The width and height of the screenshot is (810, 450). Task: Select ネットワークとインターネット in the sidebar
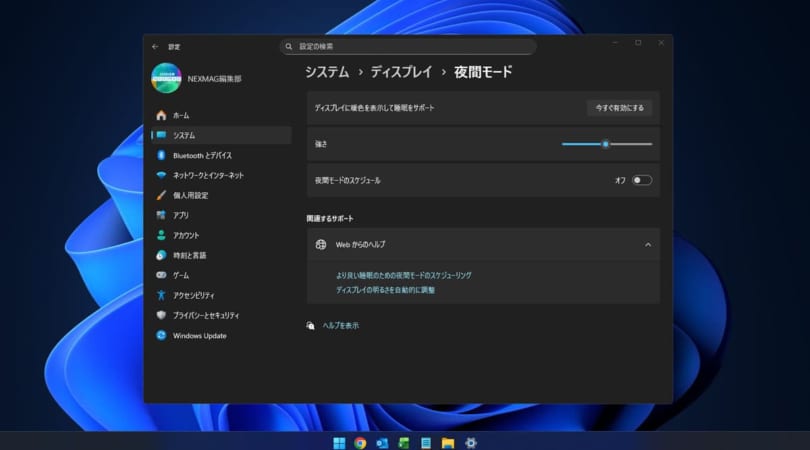click(x=207, y=175)
